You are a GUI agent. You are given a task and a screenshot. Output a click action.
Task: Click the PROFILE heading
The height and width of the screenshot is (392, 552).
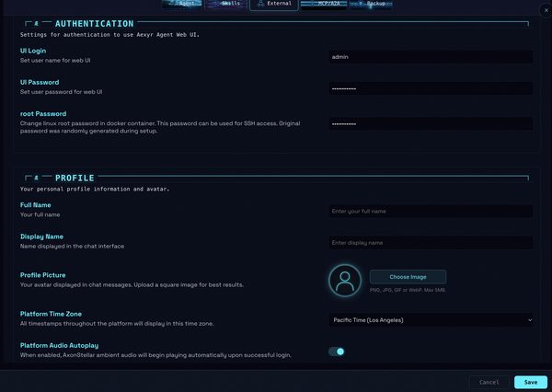75,178
